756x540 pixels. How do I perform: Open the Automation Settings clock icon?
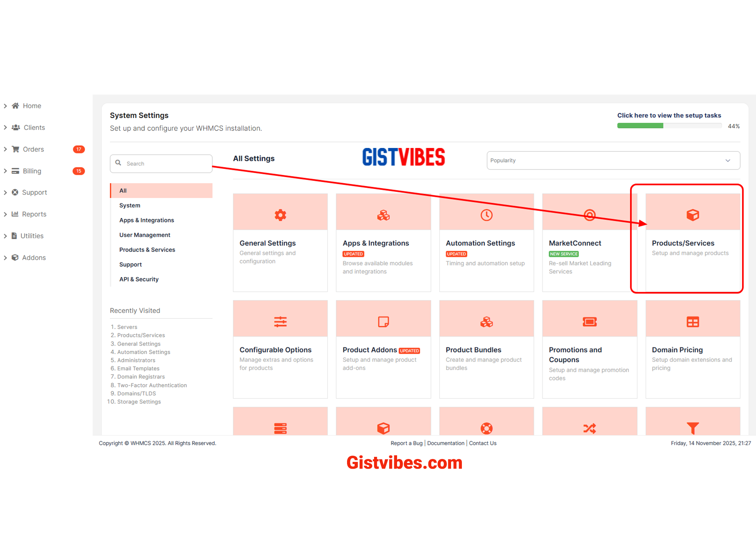point(486,215)
